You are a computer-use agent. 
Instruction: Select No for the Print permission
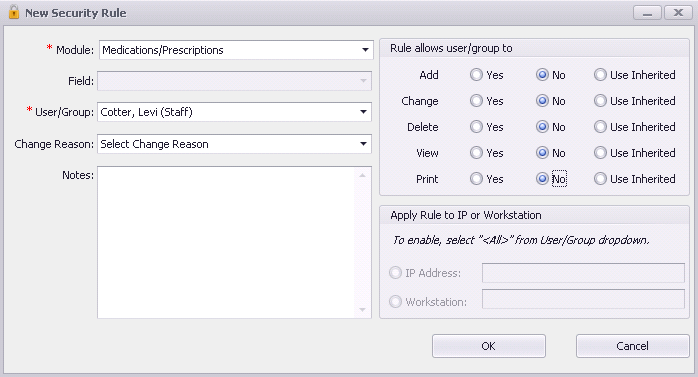click(542, 179)
